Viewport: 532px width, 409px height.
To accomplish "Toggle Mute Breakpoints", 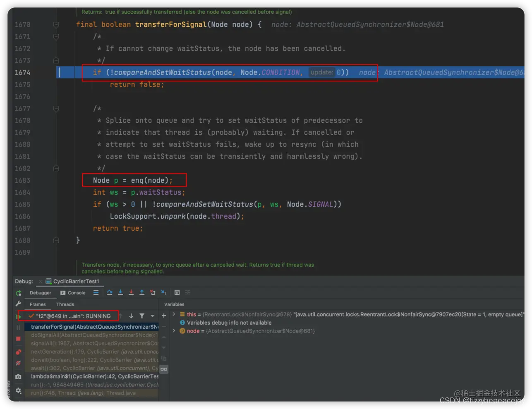I will [18, 363].
